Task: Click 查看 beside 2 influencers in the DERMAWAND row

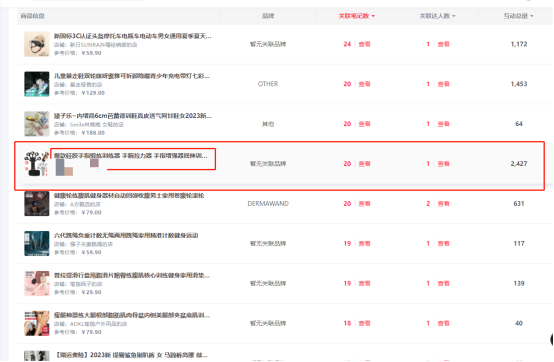Action: click(x=443, y=204)
